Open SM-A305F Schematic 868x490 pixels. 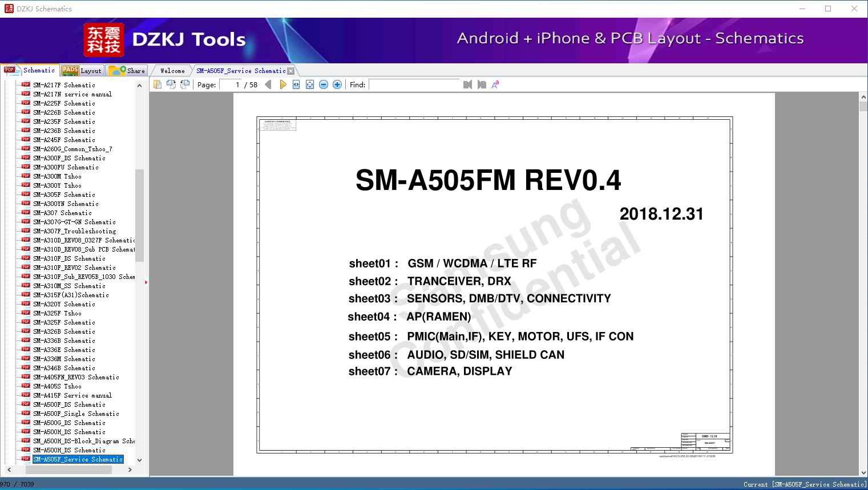point(64,195)
